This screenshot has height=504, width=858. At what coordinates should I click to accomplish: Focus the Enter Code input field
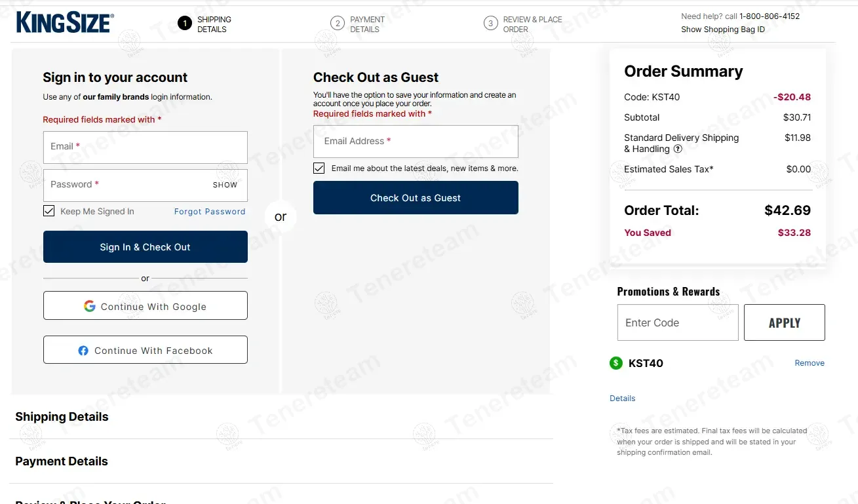(x=677, y=322)
